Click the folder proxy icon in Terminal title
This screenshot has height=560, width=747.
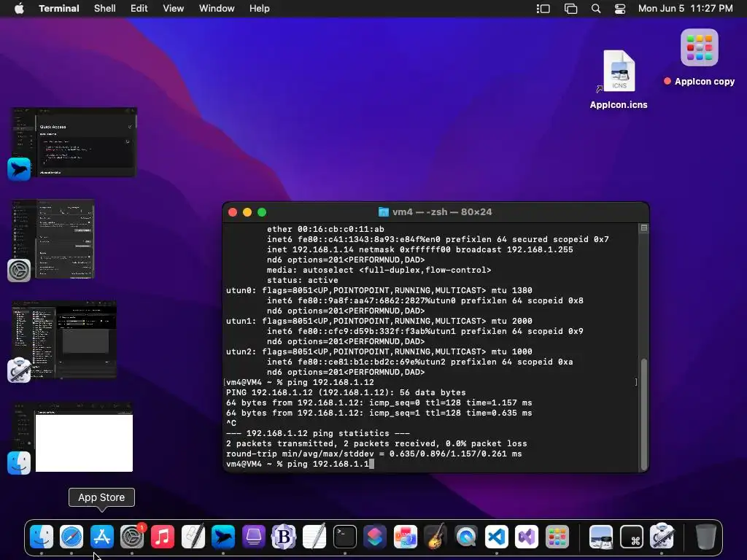383,212
